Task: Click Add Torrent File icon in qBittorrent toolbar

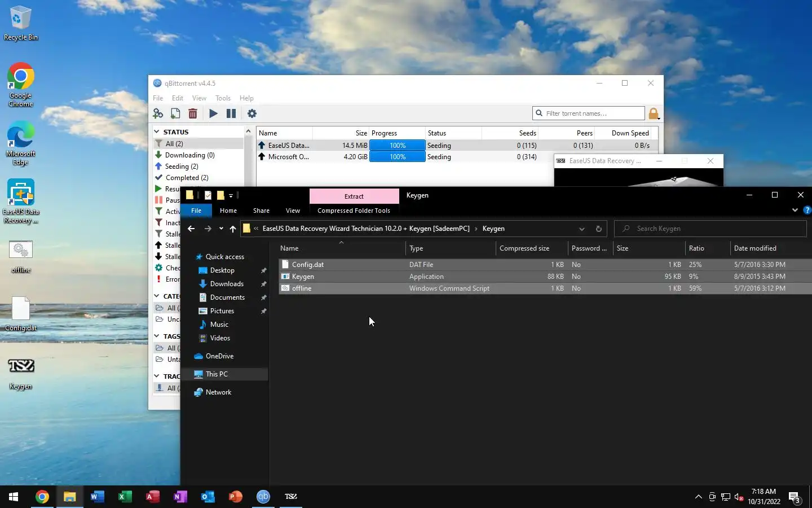Action: [175, 113]
